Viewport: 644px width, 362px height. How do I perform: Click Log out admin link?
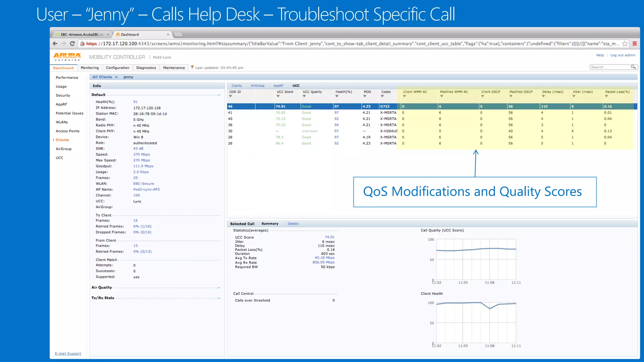click(623, 55)
